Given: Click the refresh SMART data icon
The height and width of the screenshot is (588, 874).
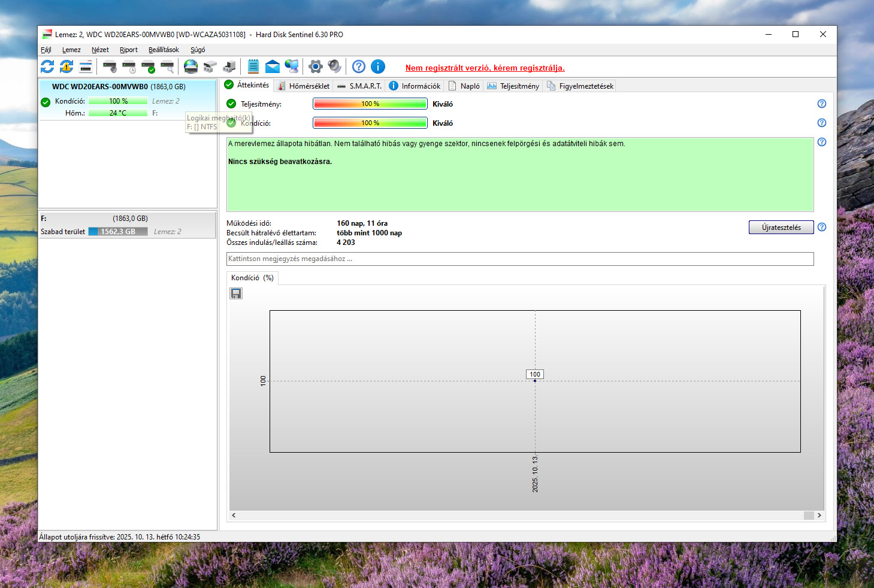Looking at the screenshot, I should [x=47, y=66].
